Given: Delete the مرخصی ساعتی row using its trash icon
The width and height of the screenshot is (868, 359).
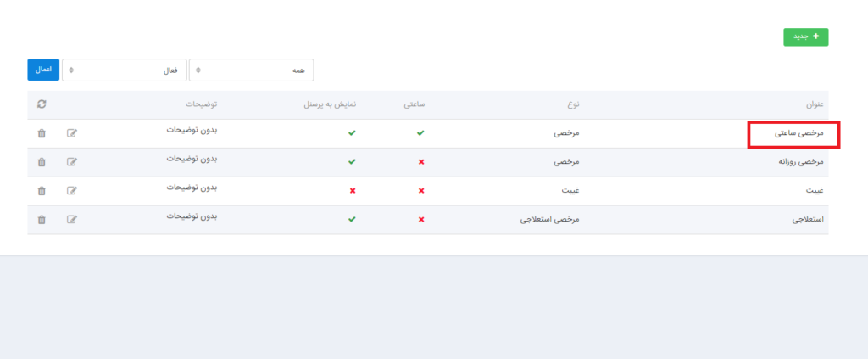Looking at the screenshot, I should pos(42,133).
